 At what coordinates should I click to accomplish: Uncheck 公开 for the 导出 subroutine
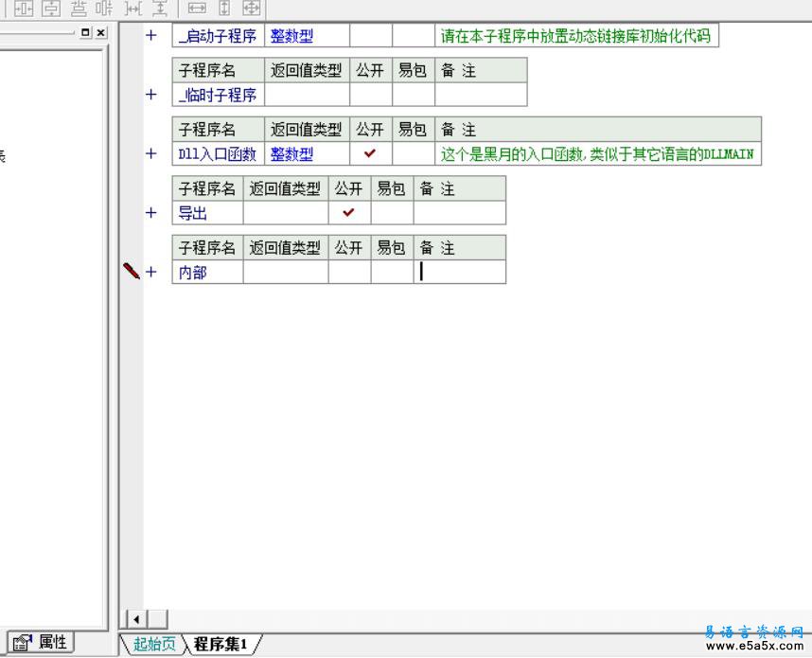click(347, 213)
